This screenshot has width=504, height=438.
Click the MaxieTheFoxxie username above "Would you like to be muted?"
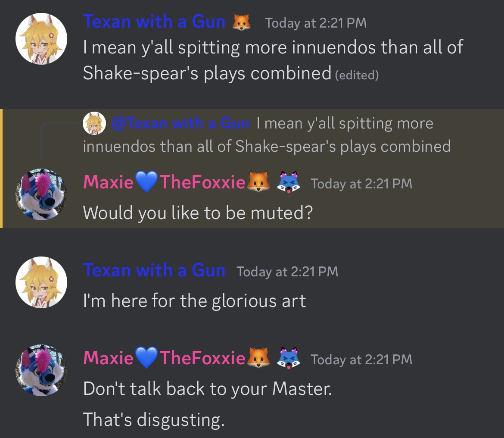(164, 183)
